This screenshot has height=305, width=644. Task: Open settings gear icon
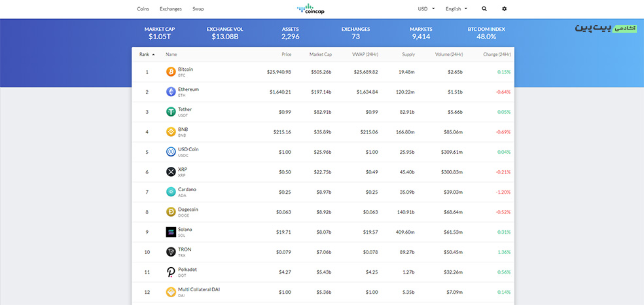pos(505,9)
